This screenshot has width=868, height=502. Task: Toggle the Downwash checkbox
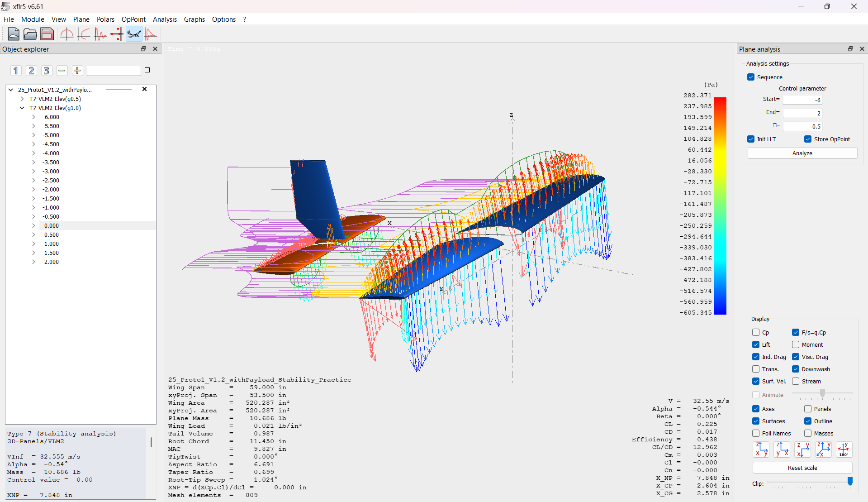(796, 369)
